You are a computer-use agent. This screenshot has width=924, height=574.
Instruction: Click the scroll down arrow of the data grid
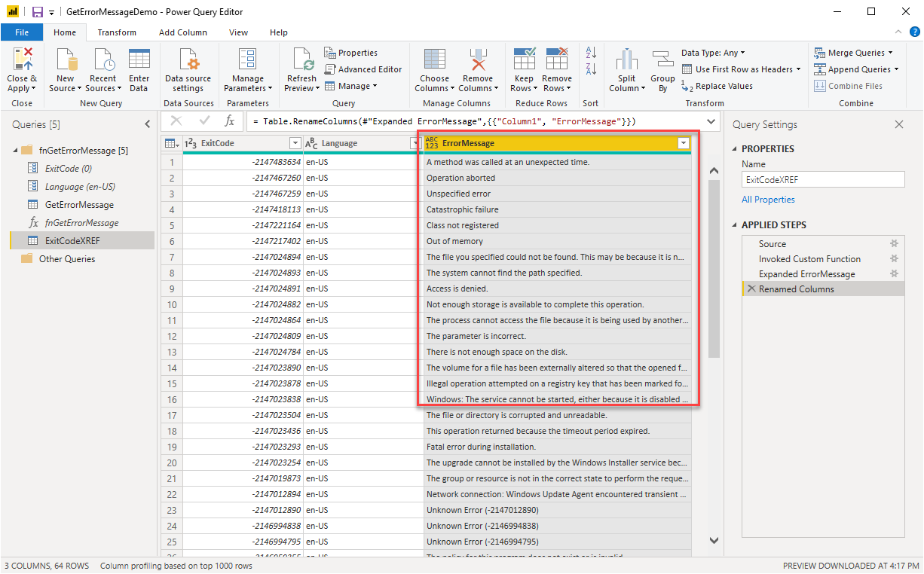pyautogui.click(x=714, y=540)
